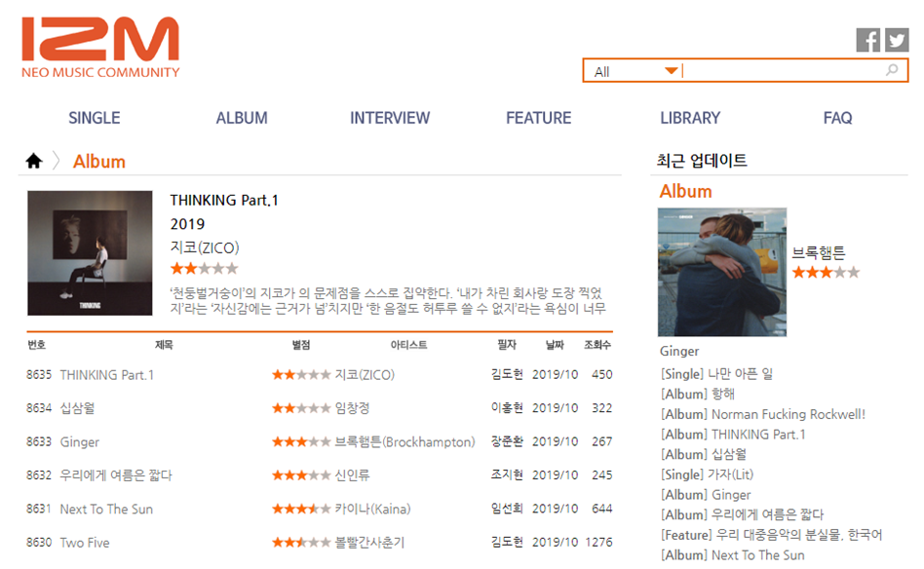The image size is (924, 569).
Task: Click the IZM Neo Music Community logo
Action: [x=100, y=47]
